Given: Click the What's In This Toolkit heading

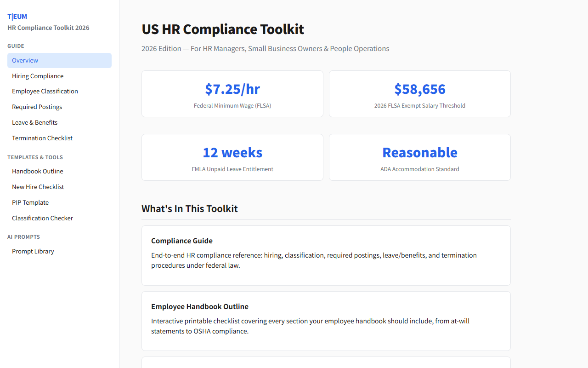Looking at the screenshot, I should [190, 208].
